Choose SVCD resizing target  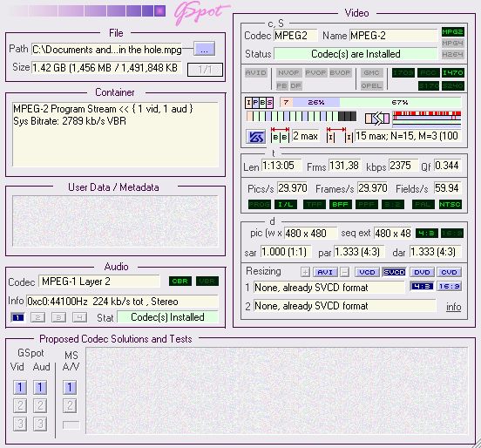coord(394,272)
